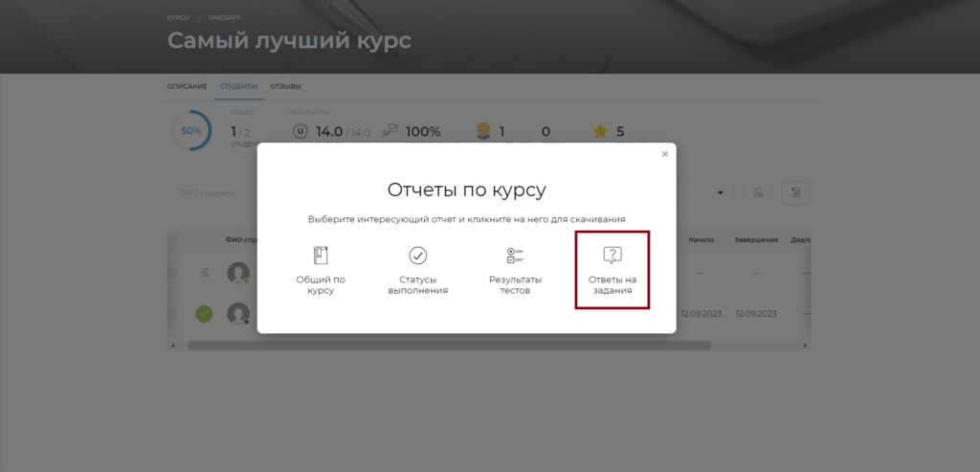
Task: Open the first student's avatar
Action: pyautogui.click(x=238, y=273)
